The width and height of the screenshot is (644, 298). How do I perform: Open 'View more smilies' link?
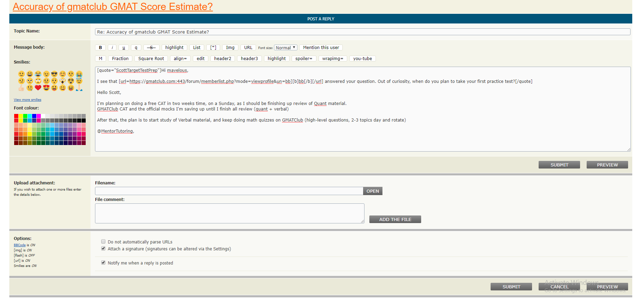[27, 100]
